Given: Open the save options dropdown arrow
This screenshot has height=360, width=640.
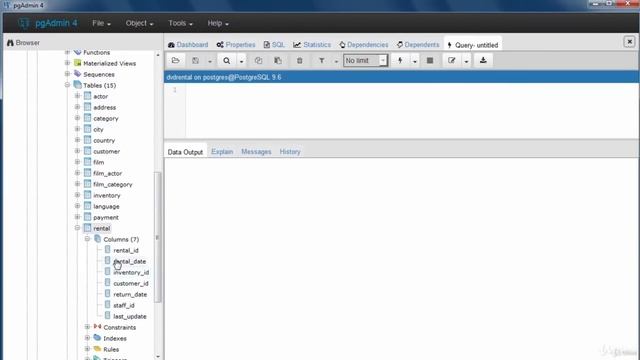Looking at the screenshot, I should point(210,61).
